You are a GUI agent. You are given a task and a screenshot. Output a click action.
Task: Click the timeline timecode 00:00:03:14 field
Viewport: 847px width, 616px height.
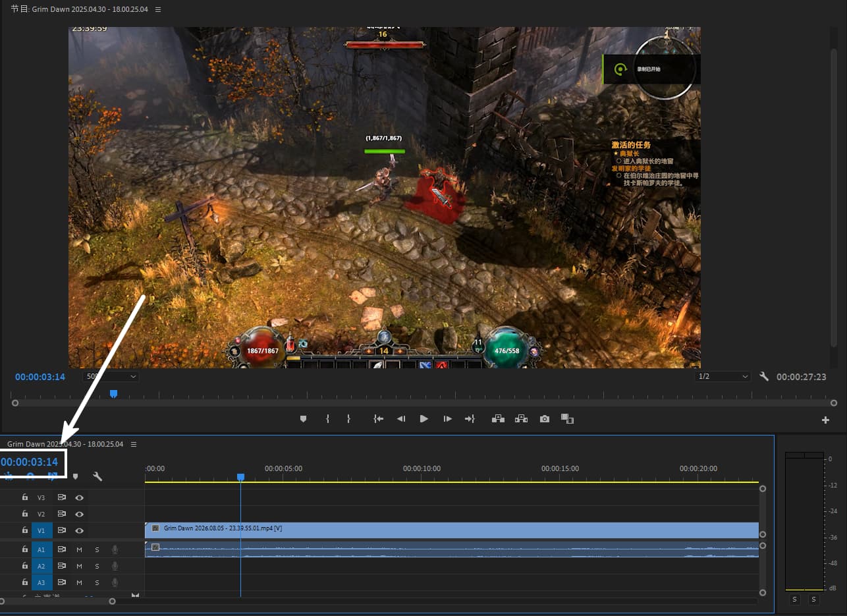coord(30,462)
